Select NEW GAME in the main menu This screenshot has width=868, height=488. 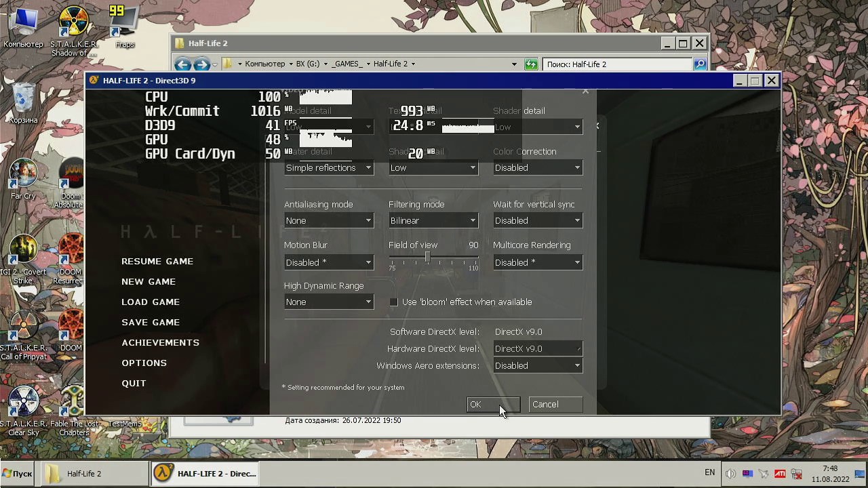(x=149, y=282)
